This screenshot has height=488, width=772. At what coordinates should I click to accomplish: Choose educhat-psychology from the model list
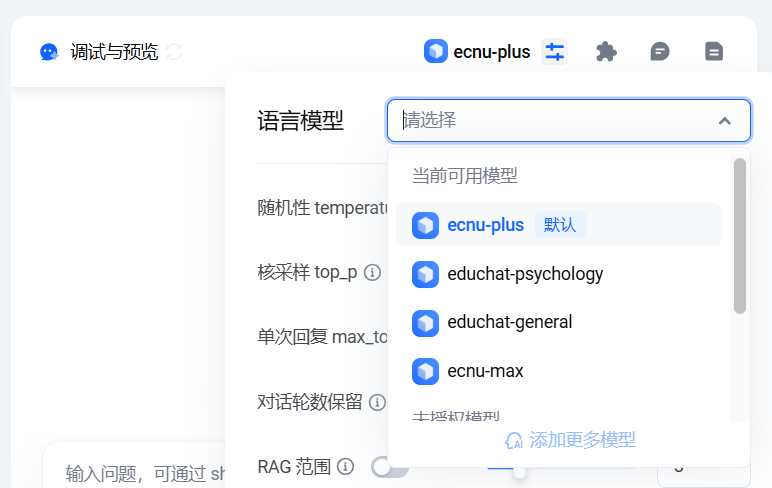point(559,274)
